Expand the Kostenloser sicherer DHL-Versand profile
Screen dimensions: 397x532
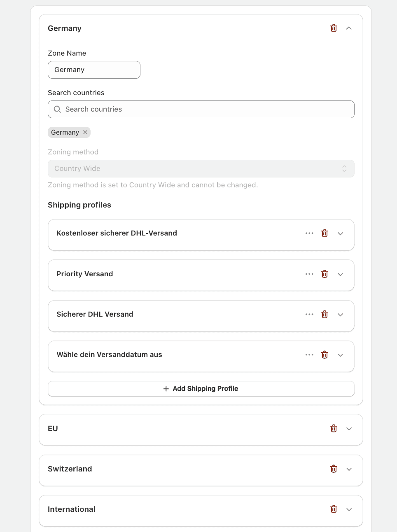pos(341,233)
